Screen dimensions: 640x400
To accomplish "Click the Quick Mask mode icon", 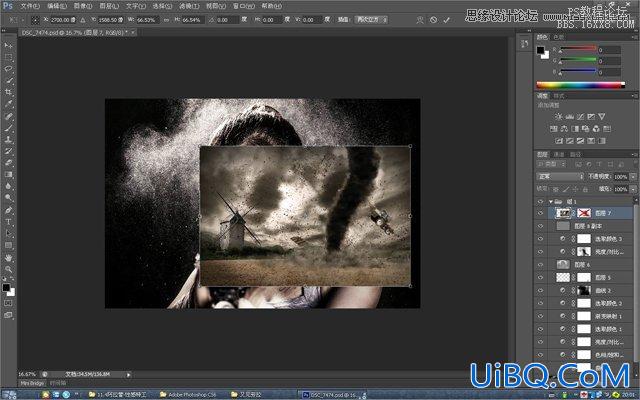I will (8, 303).
